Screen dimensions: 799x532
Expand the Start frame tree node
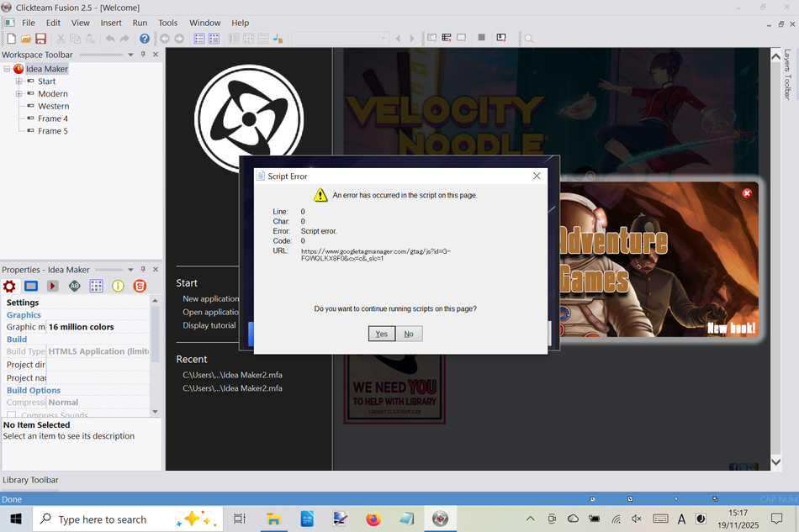click(x=19, y=82)
